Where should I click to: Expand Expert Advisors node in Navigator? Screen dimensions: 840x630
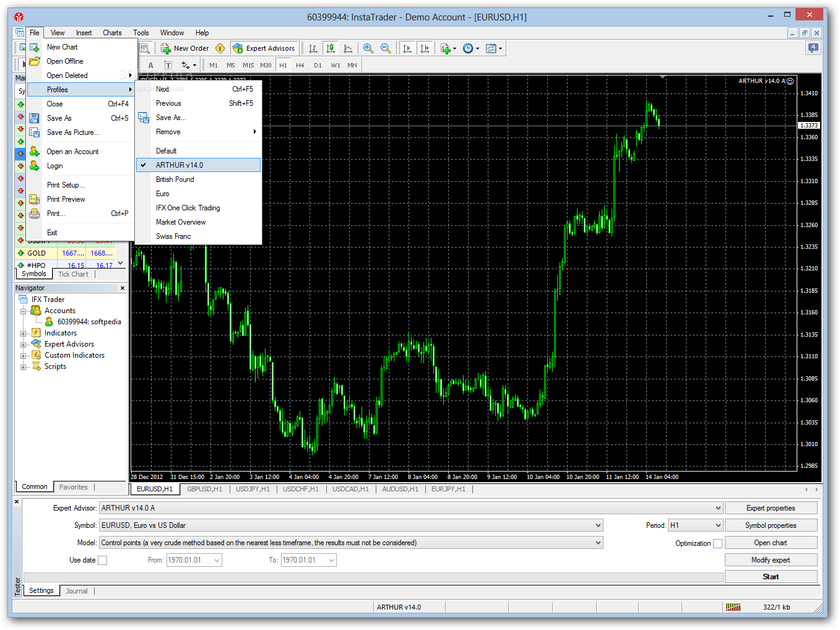pos(24,345)
